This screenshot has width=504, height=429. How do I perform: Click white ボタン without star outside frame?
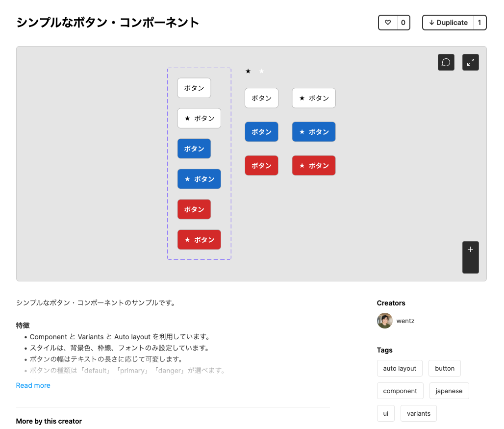pyautogui.click(x=262, y=98)
